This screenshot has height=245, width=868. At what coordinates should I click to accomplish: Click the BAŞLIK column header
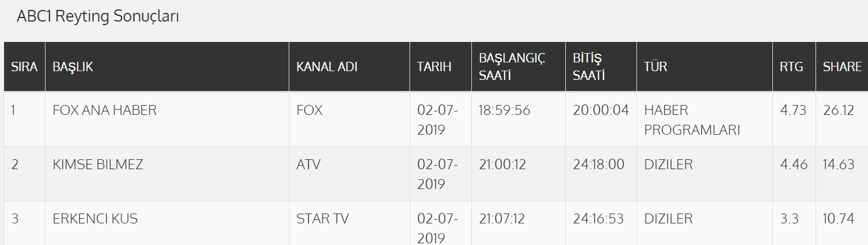coord(73,66)
